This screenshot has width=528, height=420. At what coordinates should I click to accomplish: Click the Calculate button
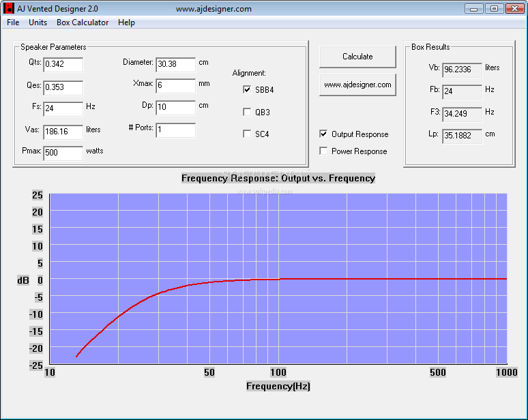[357, 57]
